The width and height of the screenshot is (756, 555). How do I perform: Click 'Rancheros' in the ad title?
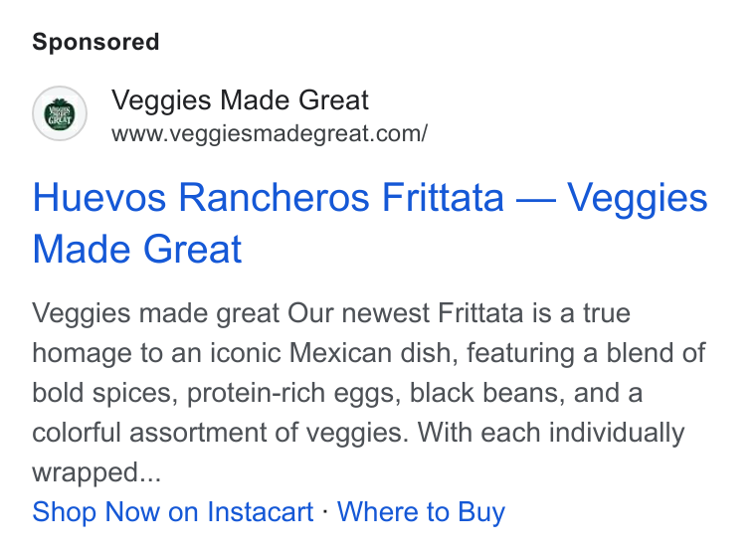[274, 197]
